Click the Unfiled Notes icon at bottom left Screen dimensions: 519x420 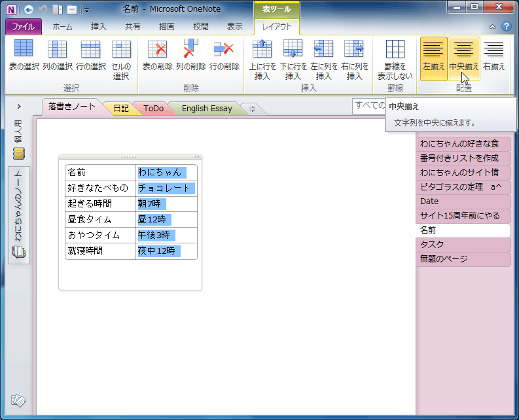(x=18, y=400)
